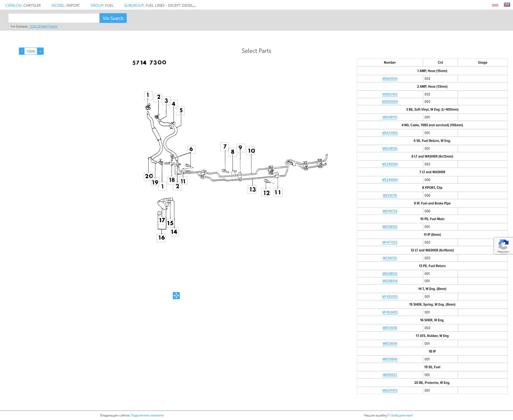Click the blue move/pan diagram icon
The image size is (513, 420).
[x=176, y=296]
